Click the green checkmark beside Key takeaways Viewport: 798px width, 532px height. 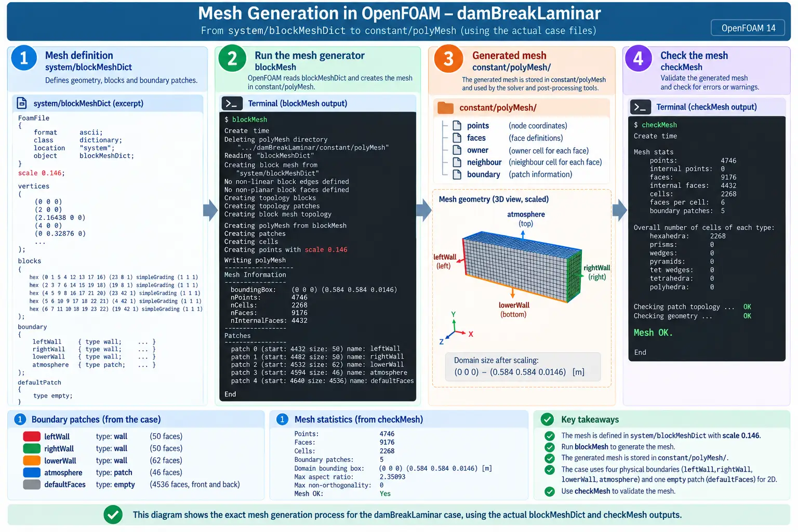[547, 419]
